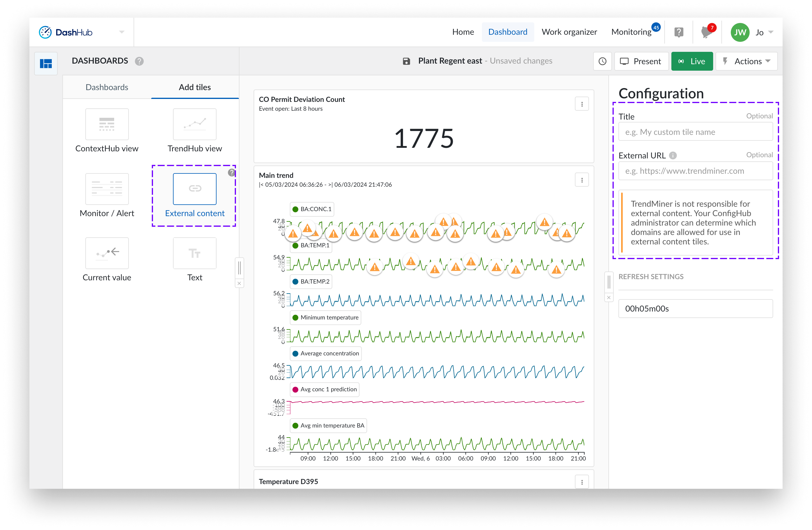This screenshot has width=812, height=530.
Task: Click the help icon next to DASHBOARDS
Action: click(x=139, y=61)
